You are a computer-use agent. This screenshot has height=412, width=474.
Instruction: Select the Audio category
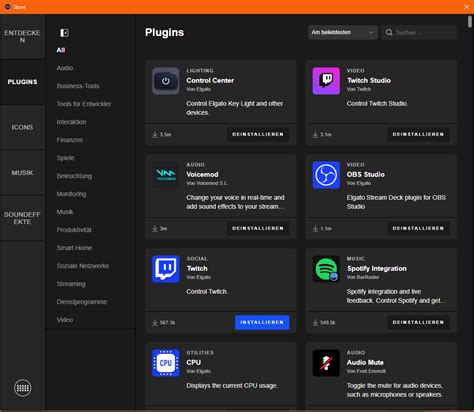(x=65, y=68)
